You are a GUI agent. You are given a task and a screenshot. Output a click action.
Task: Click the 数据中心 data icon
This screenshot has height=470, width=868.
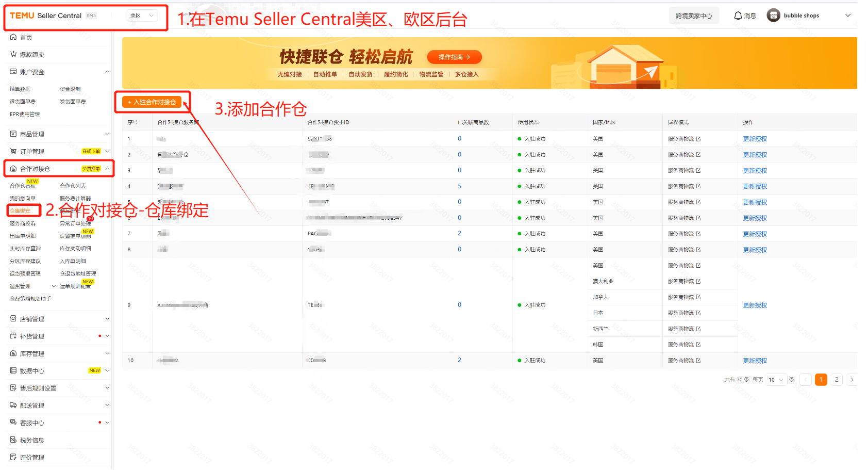13,370
